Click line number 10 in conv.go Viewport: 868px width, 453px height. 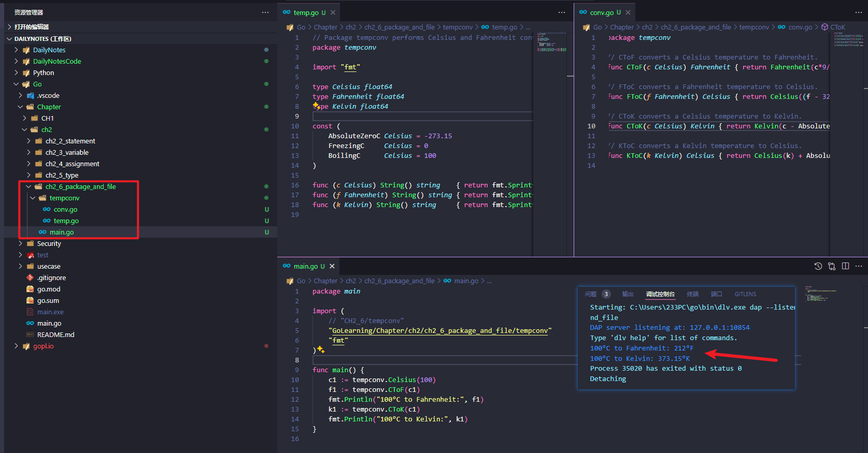click(591, 126)
